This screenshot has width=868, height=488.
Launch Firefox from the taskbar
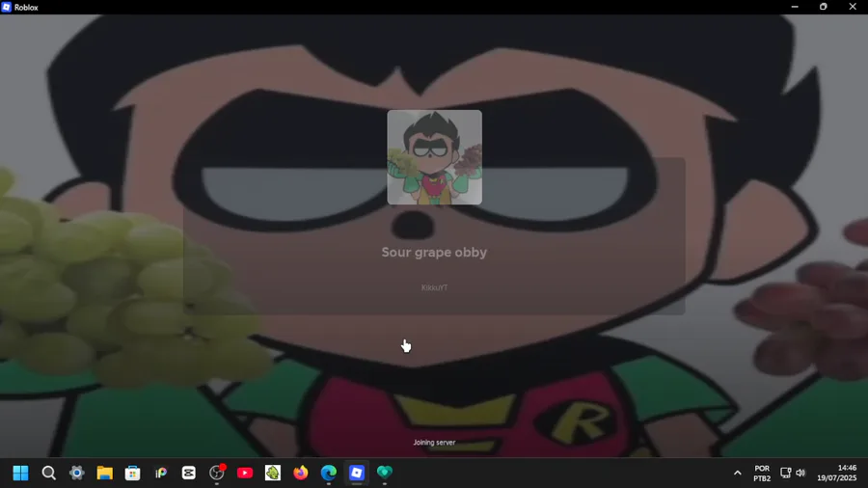[x=301, y=474]
